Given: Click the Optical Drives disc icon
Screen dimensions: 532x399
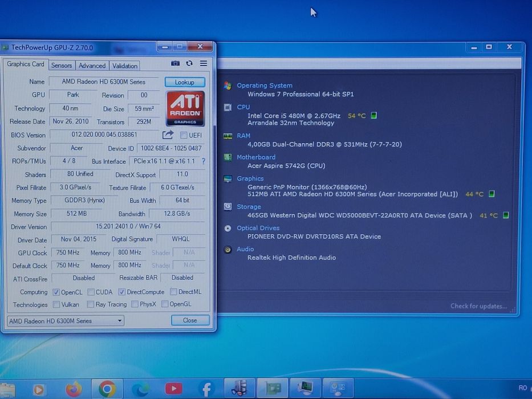Looking at the screenshot, I should tap(228, 229).
